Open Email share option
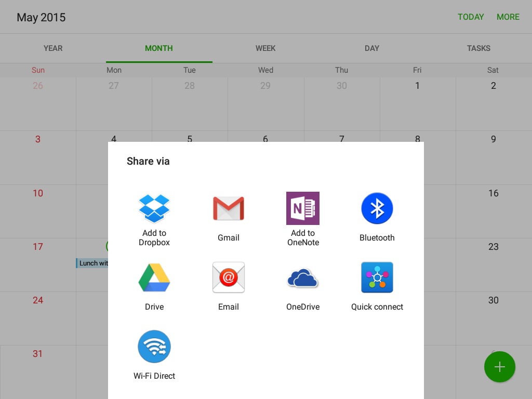This screenshot has width=532, height=399. point(229,277)
